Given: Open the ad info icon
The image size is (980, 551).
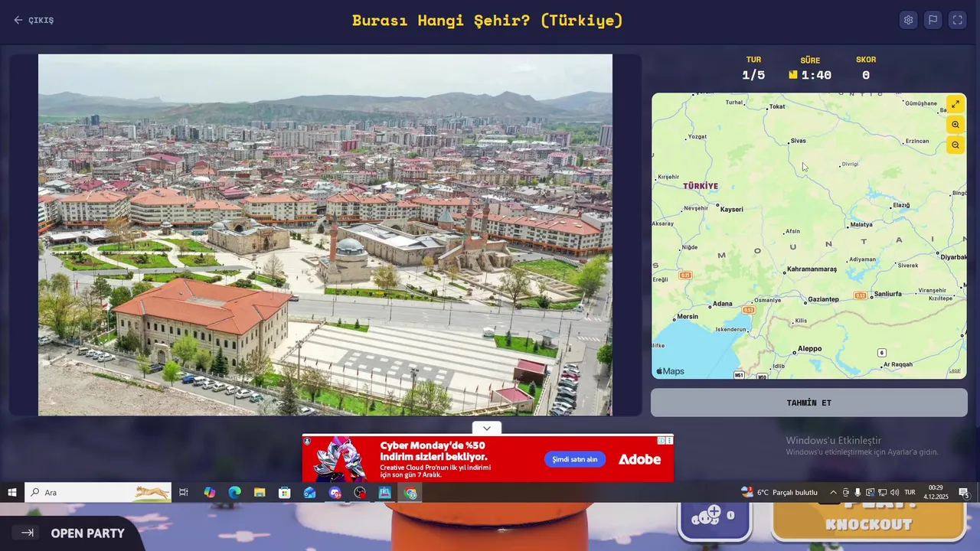Looking at the screenshot, I should (x=661, y=440).
